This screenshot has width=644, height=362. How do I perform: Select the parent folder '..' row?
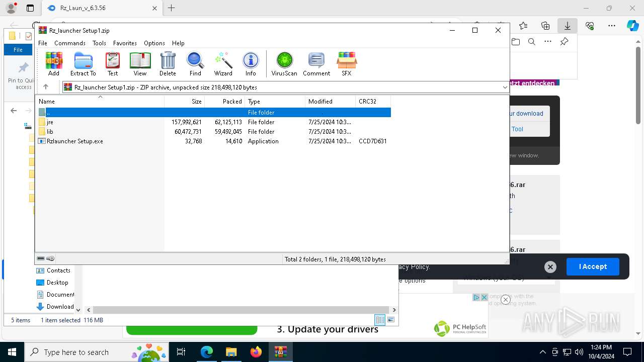(x=213, y=113)
